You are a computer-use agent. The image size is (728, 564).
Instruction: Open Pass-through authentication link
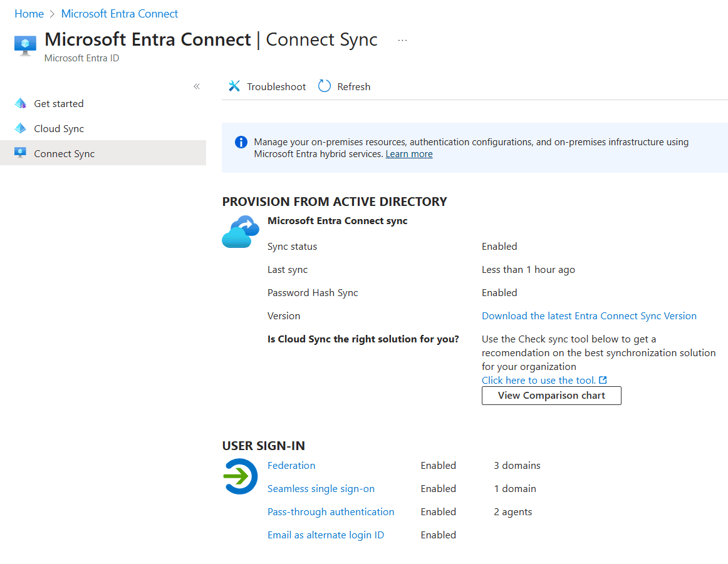331,512
